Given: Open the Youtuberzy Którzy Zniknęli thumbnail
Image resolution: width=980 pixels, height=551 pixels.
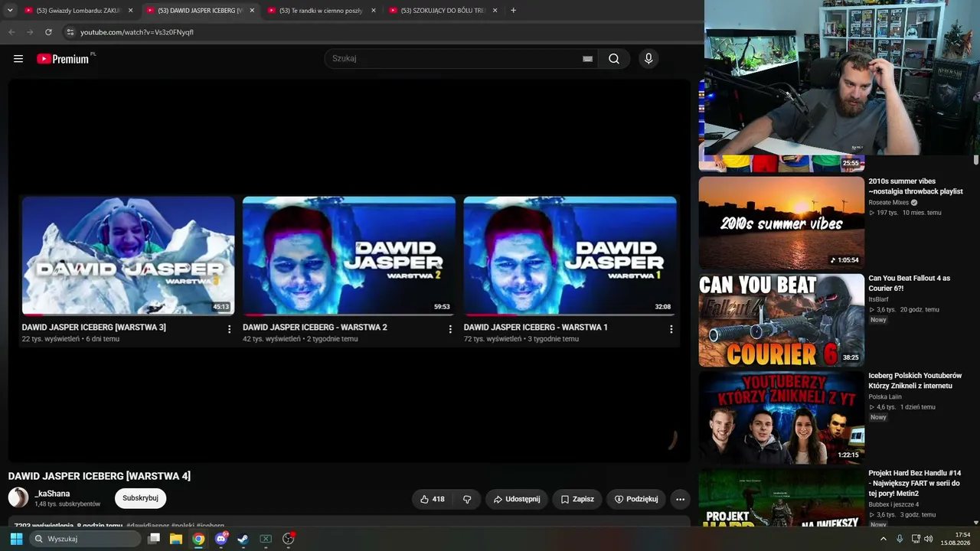Looking at the screenshot, I should pyautogui.click(x=782, y=417).
